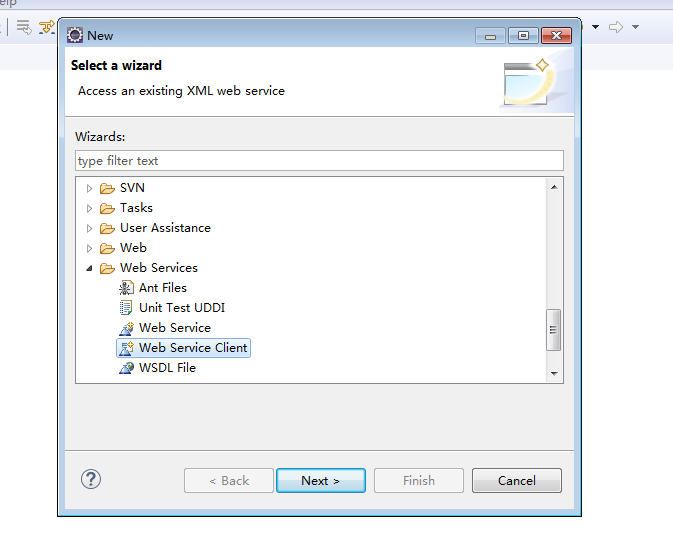Click the SVN folder icon
Image resolution: width=673 pixels, height=546 pixels.
107,188
